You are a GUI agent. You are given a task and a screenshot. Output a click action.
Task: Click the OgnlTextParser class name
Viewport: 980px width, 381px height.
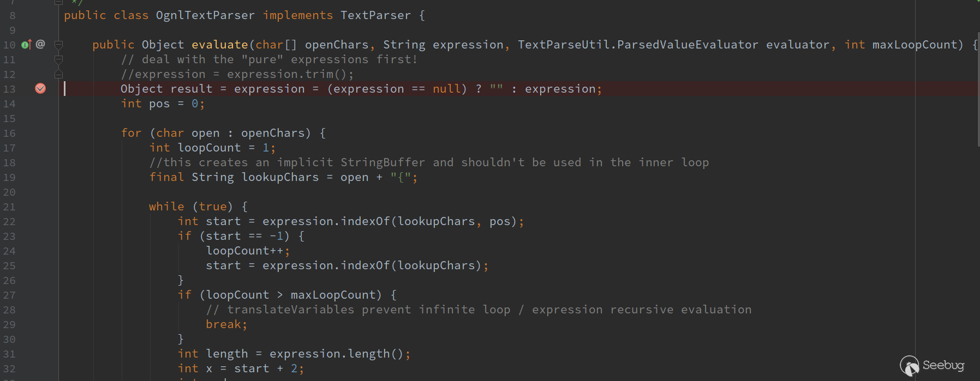(x=205, y=15)
